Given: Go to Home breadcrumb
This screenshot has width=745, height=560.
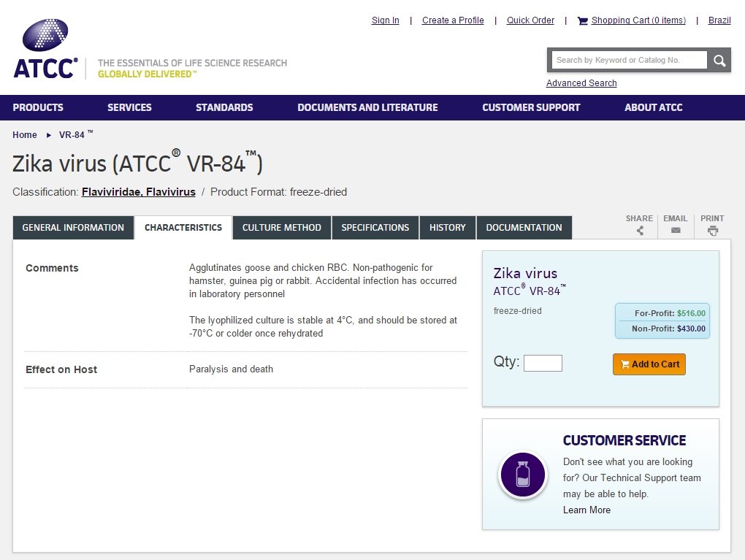Looking at the screenshot, I should point(25,135).
